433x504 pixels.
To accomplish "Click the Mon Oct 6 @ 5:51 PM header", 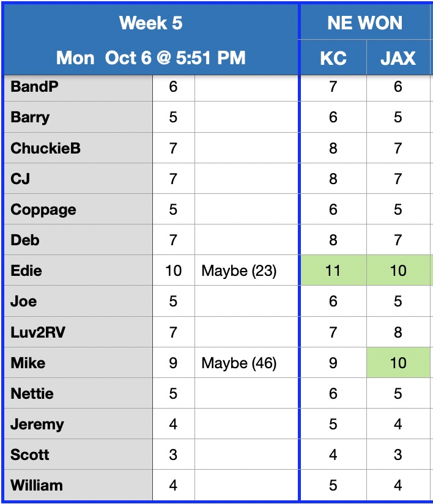I will [x=150, y=58].
